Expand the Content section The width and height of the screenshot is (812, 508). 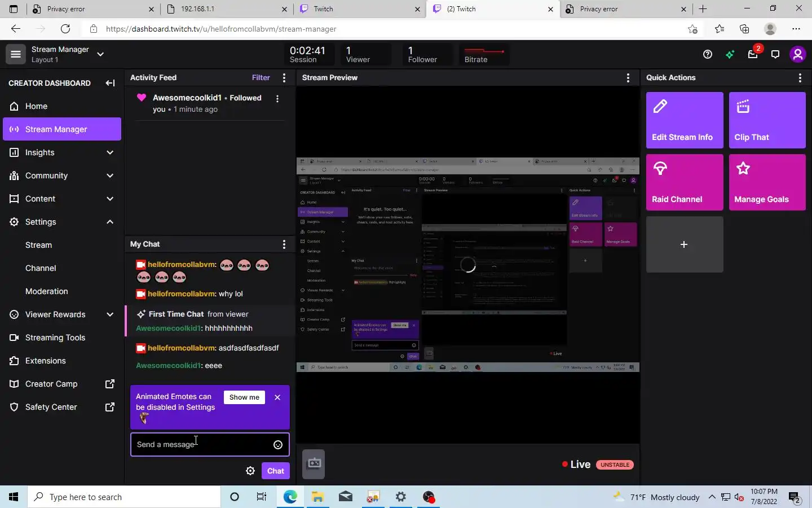[x=62, y=199]
